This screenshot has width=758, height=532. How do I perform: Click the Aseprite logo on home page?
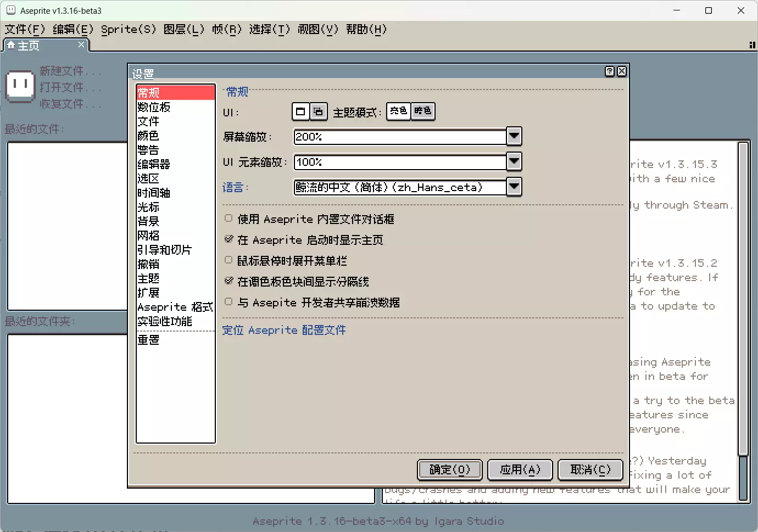[20, 86]
